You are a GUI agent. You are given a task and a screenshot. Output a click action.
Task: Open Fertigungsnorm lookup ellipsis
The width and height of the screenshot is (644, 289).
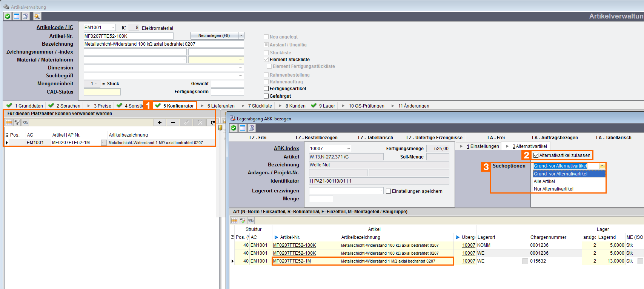[241, 92]
